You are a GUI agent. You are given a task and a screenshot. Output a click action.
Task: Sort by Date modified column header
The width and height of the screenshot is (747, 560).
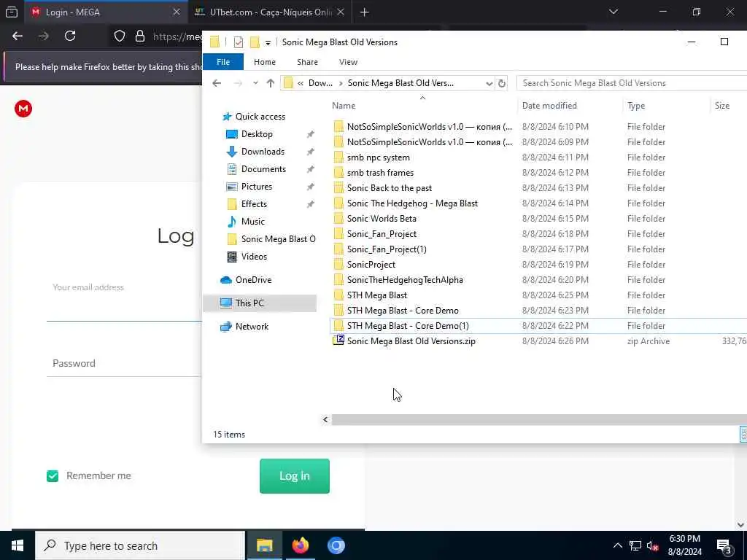[549, 106]
